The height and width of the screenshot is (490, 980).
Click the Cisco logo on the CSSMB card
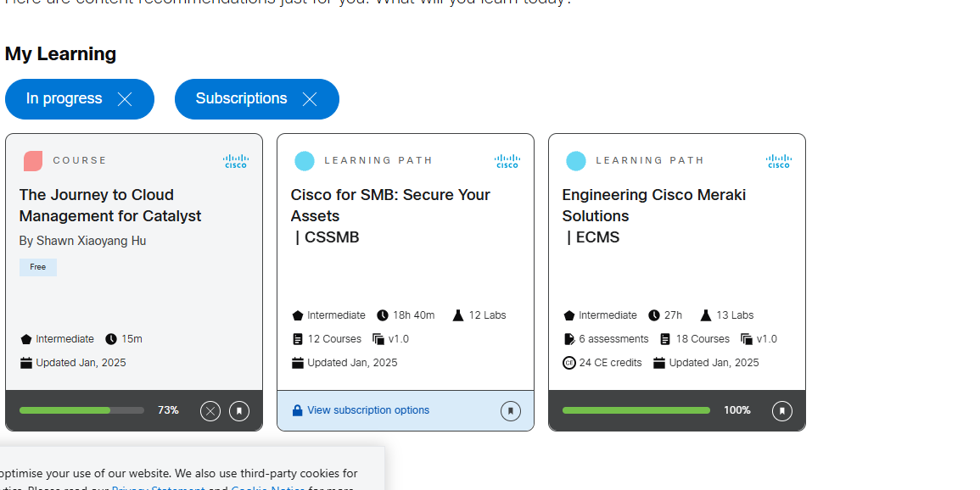pos(507,161)
